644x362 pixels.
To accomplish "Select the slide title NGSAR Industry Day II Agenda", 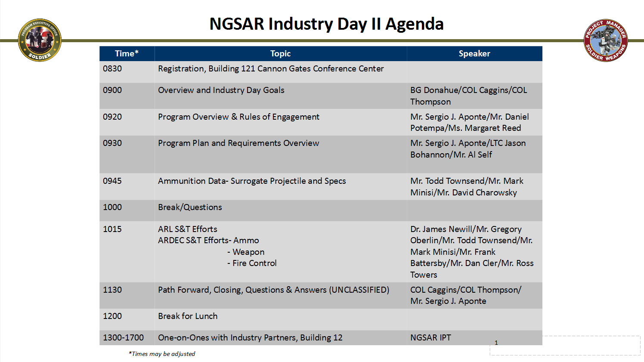I will click(x=326, y=24).
